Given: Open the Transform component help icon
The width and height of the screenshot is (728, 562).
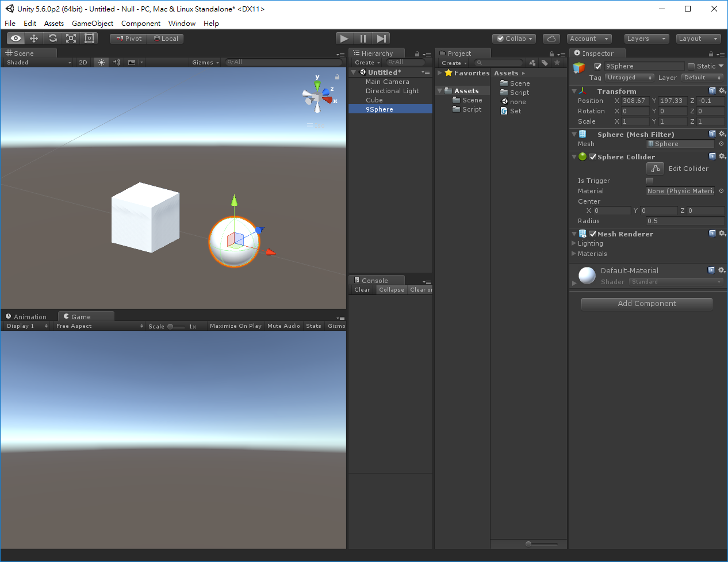Looking at the screenshot, I should click(712, 90).
